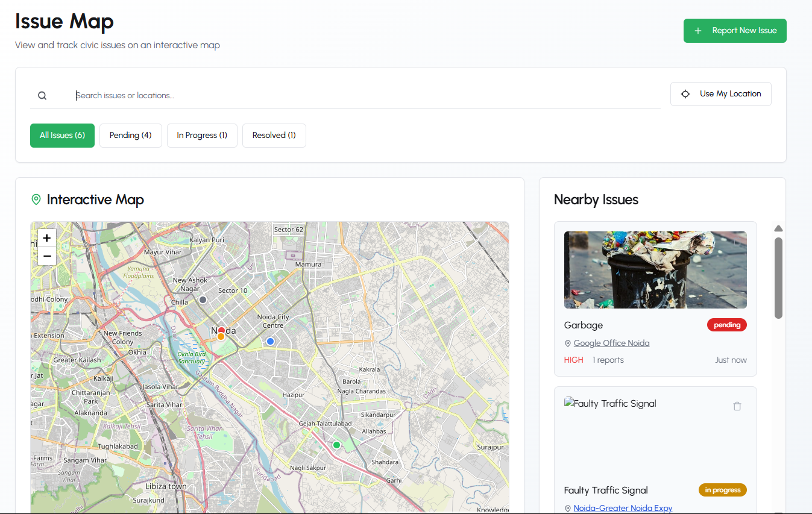The width and height of the screenshot is (812, 514).
Task: Click the in progress badge on Faulty Traffic Signal
Action: (x=723, y=490)
